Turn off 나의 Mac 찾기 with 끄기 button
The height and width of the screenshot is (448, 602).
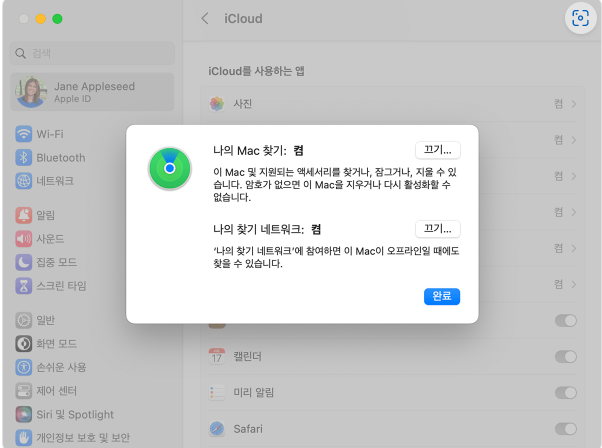pyautogui.click(x=438, y=150)
